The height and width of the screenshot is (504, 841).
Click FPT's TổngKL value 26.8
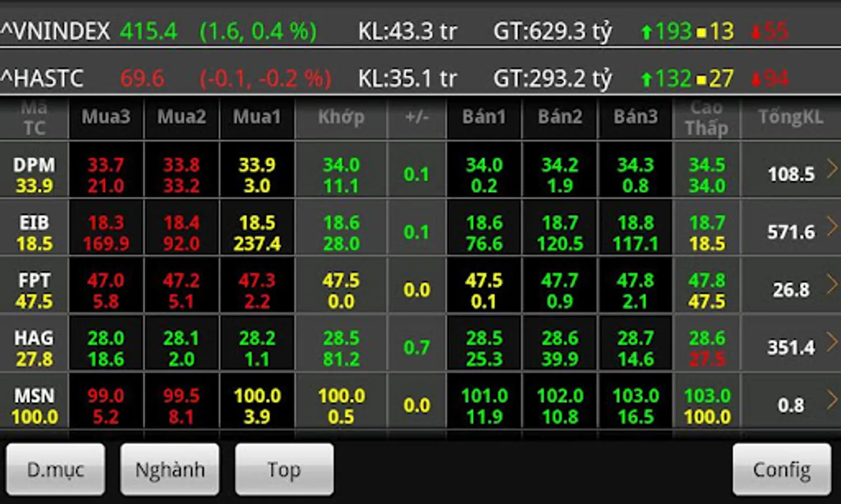point(791,290)
